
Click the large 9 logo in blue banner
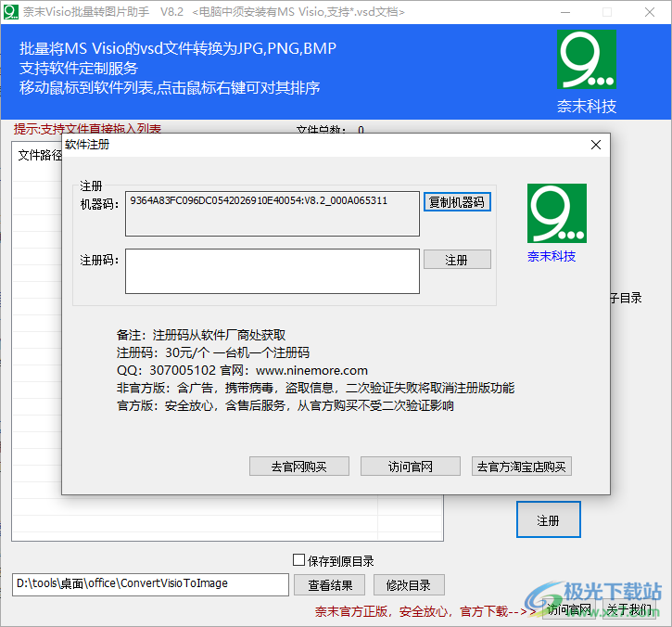[587, 59]
